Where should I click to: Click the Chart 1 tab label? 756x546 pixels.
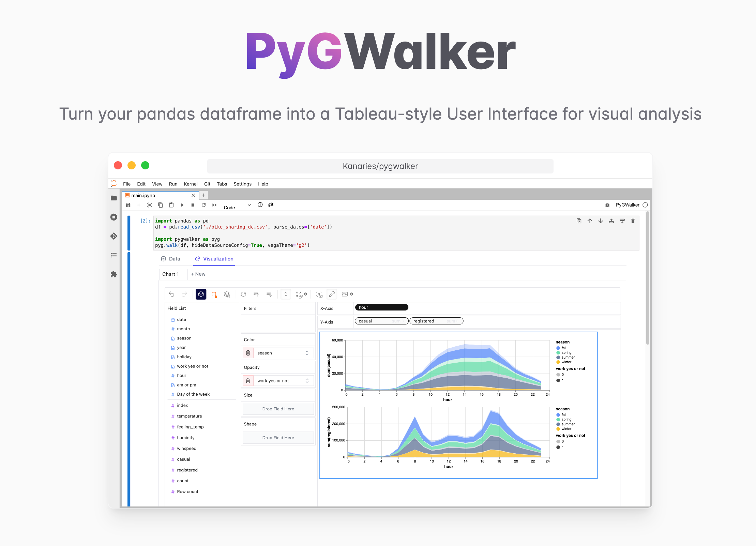173,274
